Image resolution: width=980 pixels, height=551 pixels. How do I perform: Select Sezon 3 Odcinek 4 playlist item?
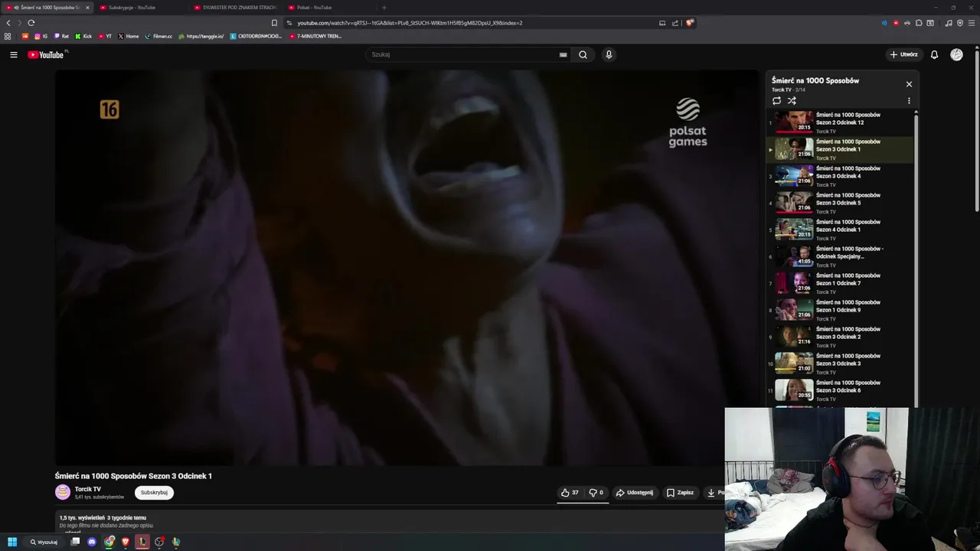(x=840, y=176)
